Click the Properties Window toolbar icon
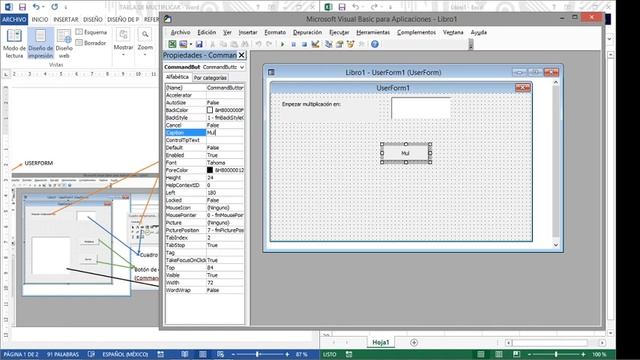640x360 pixels. click(x=339, y=44)
